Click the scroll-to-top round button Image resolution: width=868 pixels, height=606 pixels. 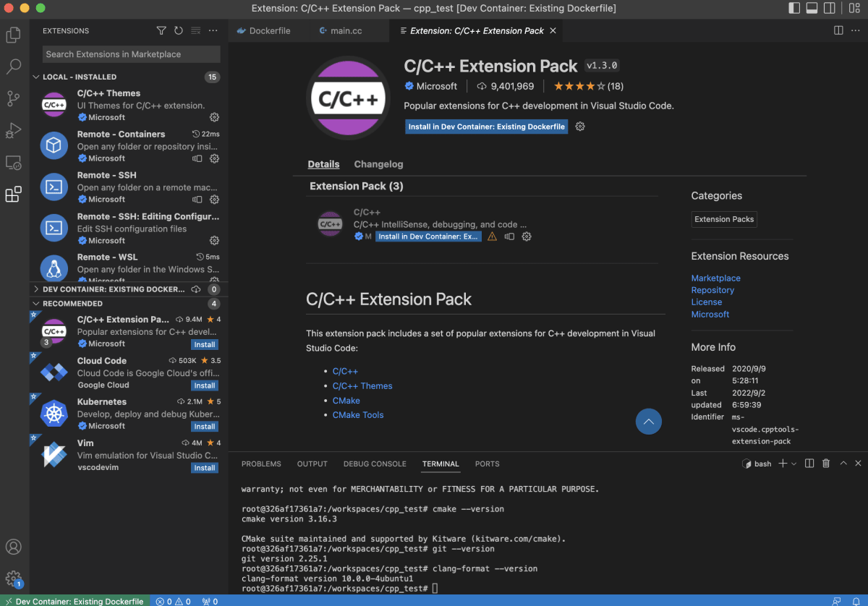tap(648, 422)
